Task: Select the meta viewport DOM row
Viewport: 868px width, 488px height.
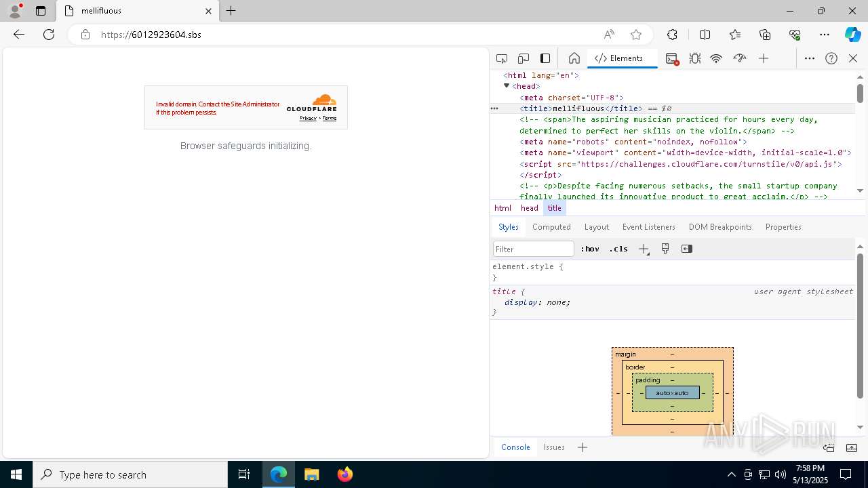Action: pos(685,152)
